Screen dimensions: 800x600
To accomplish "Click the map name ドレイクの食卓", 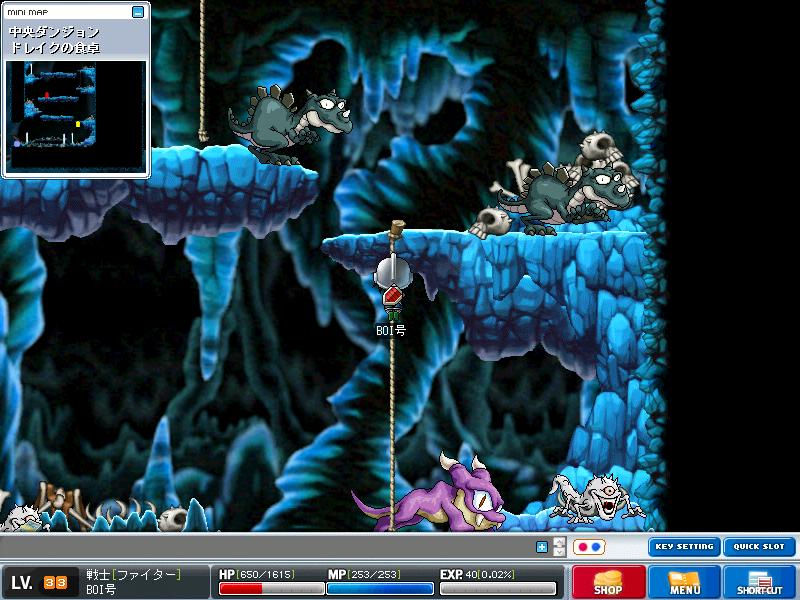I will click(x=55, y=48).
